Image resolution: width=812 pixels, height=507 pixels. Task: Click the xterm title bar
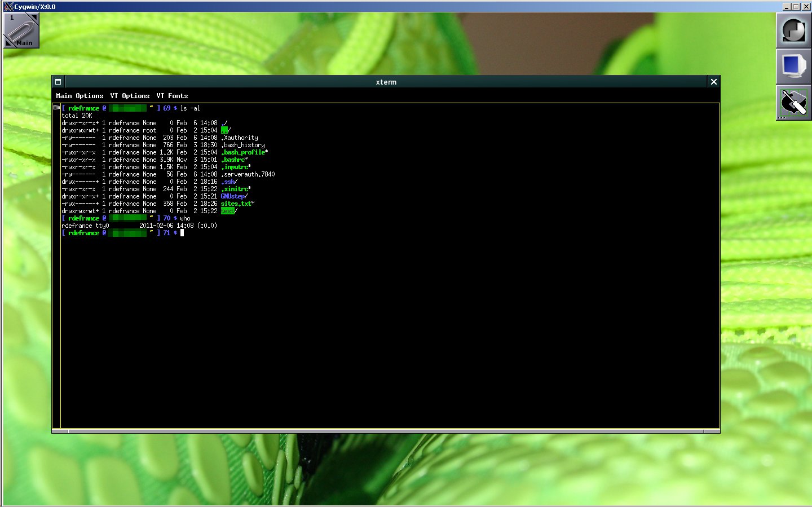click(x=386, y=82)
